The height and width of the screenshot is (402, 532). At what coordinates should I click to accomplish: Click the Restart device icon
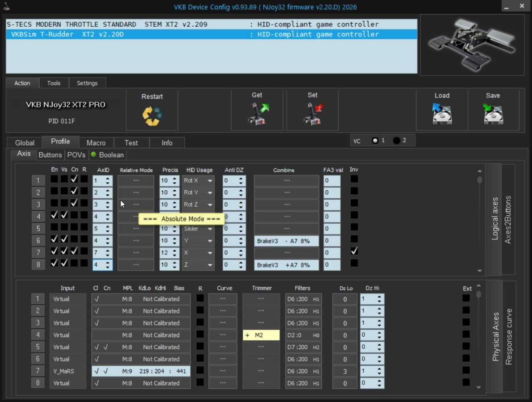tap(152, 116)
